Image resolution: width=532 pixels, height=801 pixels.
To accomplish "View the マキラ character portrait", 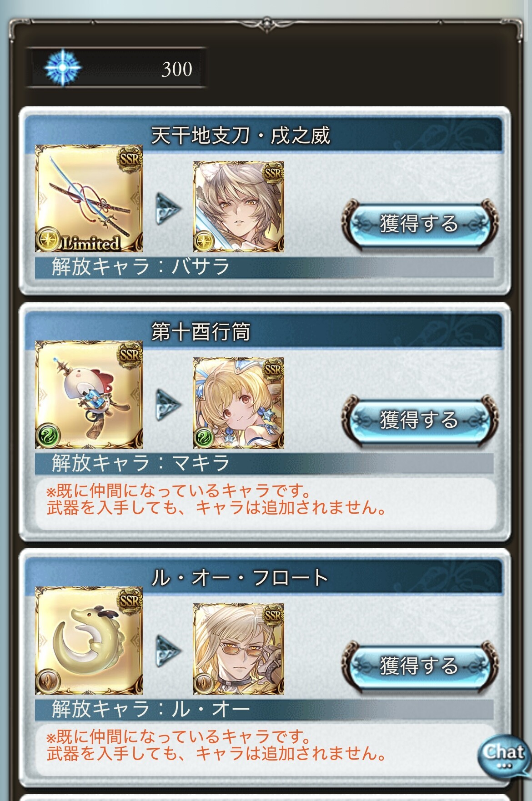I will coord(239,403).
